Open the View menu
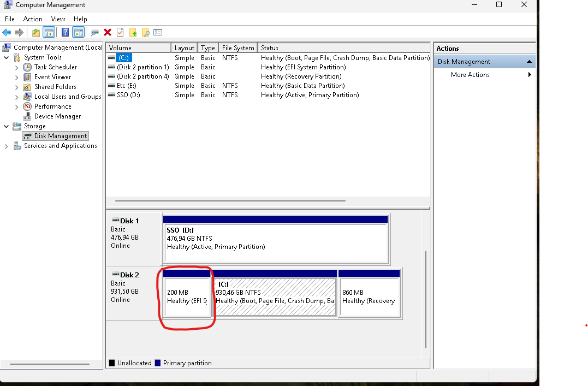This screenshot has width=588, height=386. coord(58,19)
